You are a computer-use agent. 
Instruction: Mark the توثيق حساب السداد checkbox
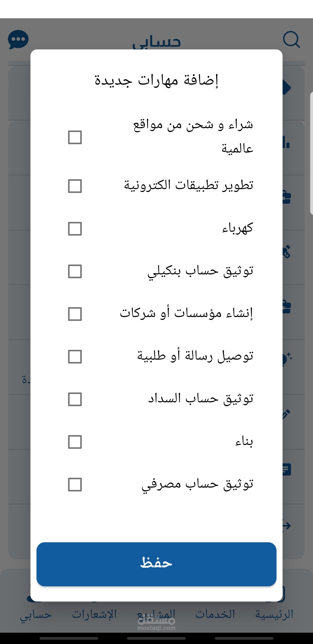tap(75, 399)
